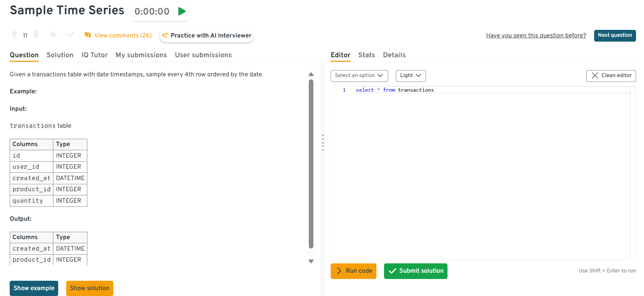Open the User submissions tab
Image resolution: width=644 pixels, height=296 pixels.
[203, 55]
